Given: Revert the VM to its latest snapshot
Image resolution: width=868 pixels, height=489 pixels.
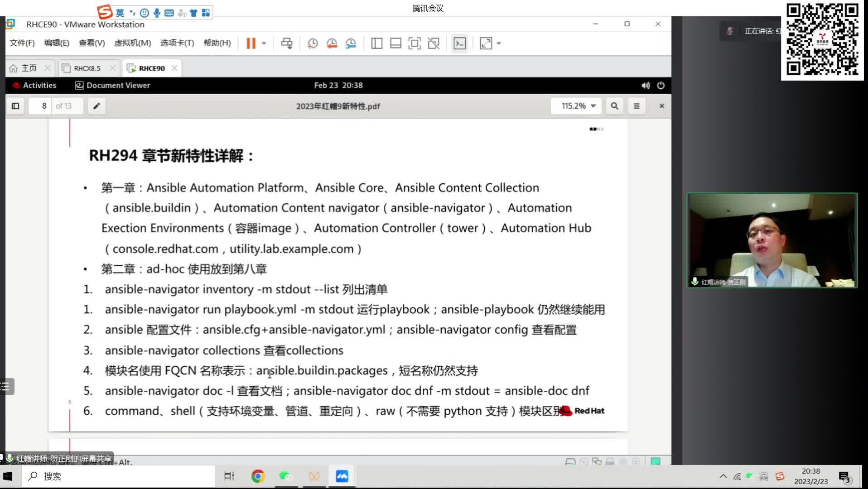Looking at the screenshot, I should [332, 43].
